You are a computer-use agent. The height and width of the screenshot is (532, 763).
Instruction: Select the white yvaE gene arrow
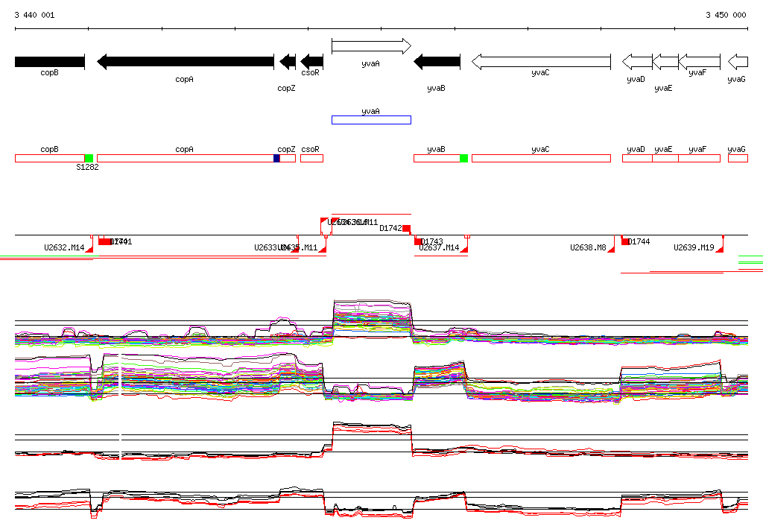(665, 62)
